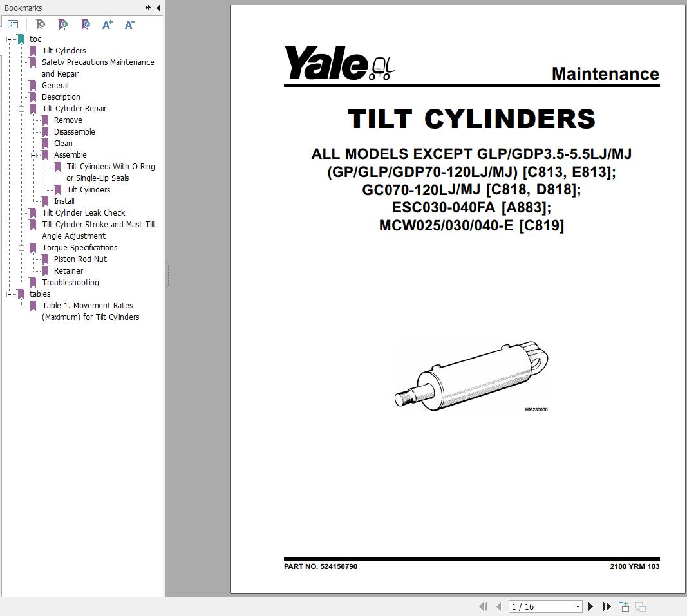Go to previous page button
This screenshot has height=616, width=687.
point(498,607)
